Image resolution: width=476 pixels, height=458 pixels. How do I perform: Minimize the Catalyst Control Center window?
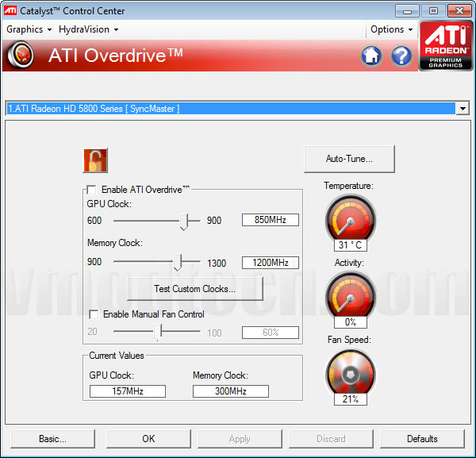(408, 11)
